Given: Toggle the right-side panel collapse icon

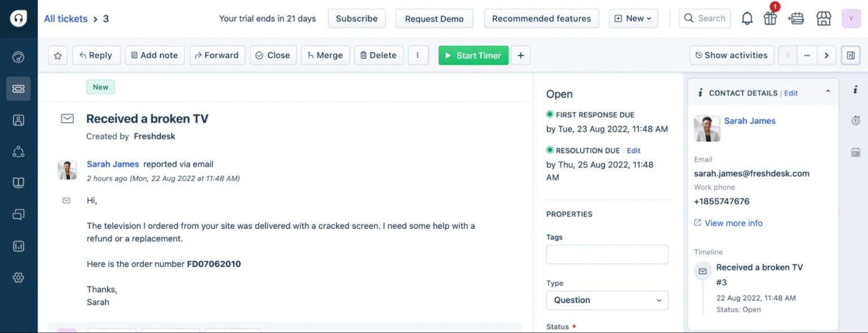Looking at the screenshot, I should [x=850, y=55].
